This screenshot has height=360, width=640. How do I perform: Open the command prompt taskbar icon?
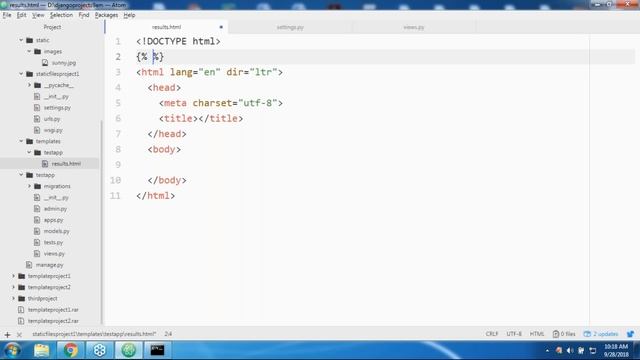[x=157, y=350]
